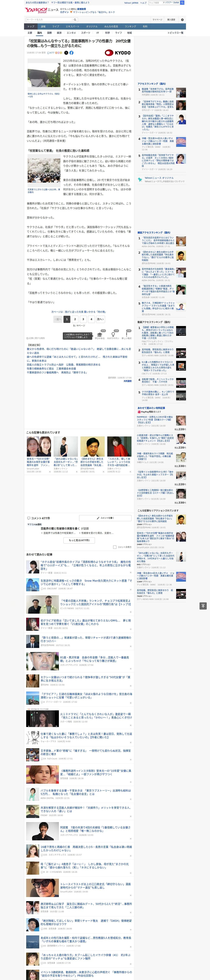Viewport: 210px width, 980px height.
Task: Click inside the keyword search input field
Action: [49, 20]
